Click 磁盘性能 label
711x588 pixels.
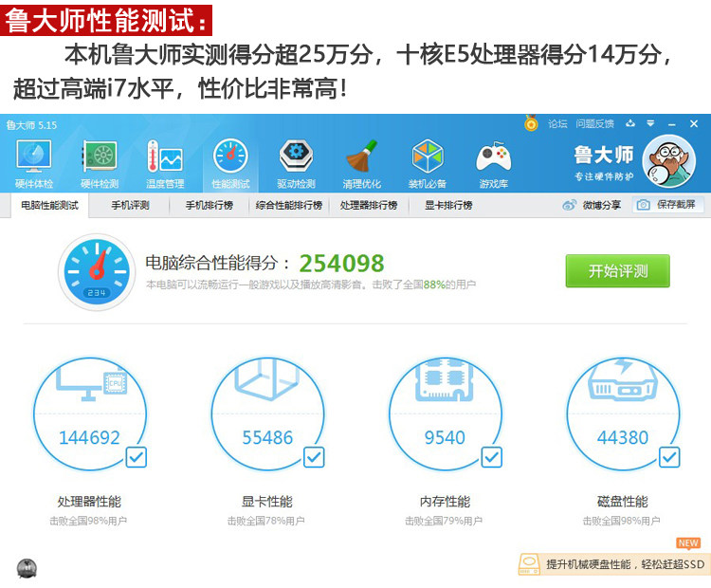point(623,502)
